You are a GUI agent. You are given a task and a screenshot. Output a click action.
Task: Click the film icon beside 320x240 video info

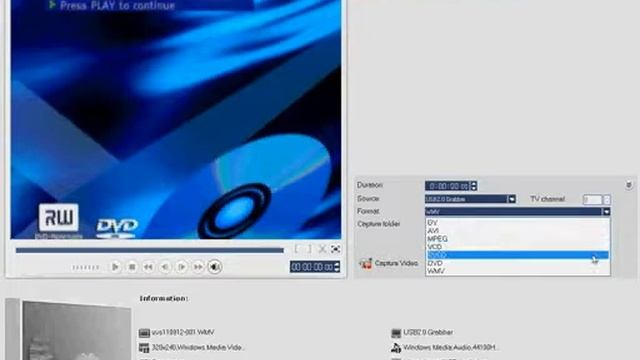pos(144,348)
